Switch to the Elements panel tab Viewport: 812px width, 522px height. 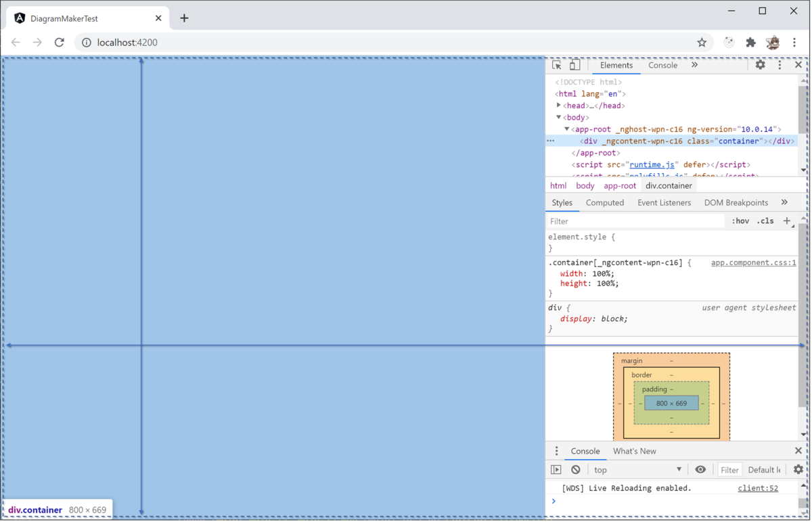(616, 66)
